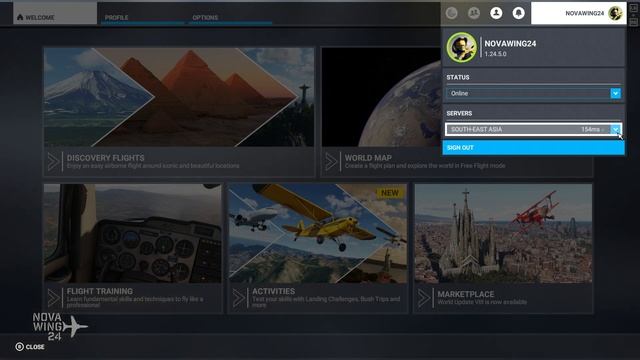Click the MARKETPLACE title text
The height and width of the screenshot is (360, 640).
pos(466,294)
